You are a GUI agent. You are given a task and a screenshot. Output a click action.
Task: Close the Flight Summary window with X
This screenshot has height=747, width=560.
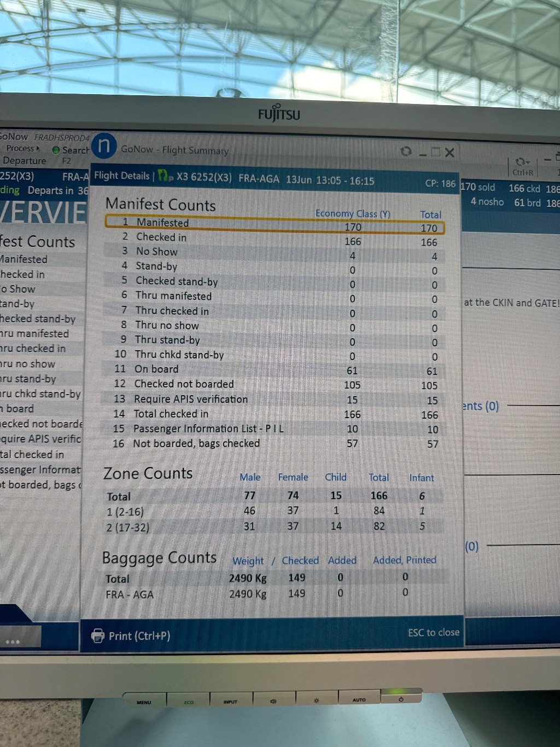tap(450, 153)
